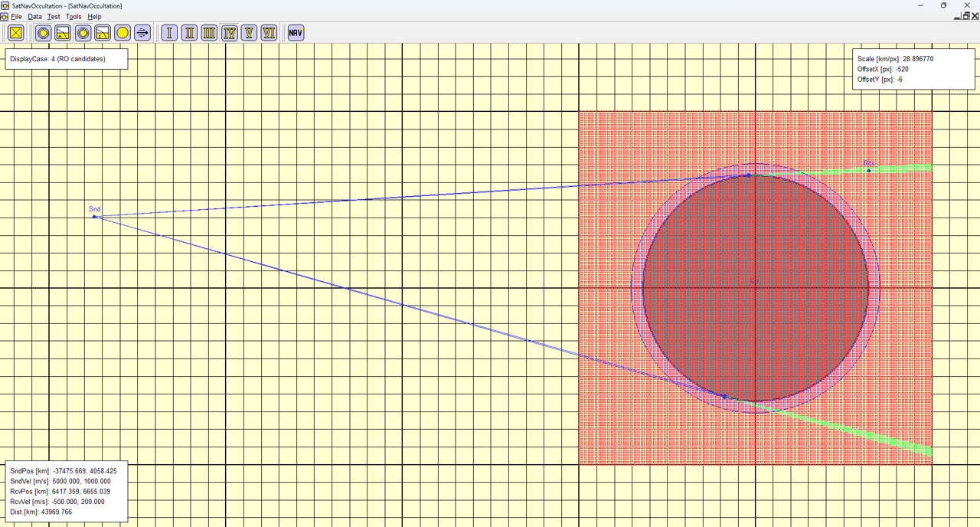Viewport: 980px width, 527px height.
Task: Click the SndPos/RcvPos data panel
Action: click(x=66, y=491)
